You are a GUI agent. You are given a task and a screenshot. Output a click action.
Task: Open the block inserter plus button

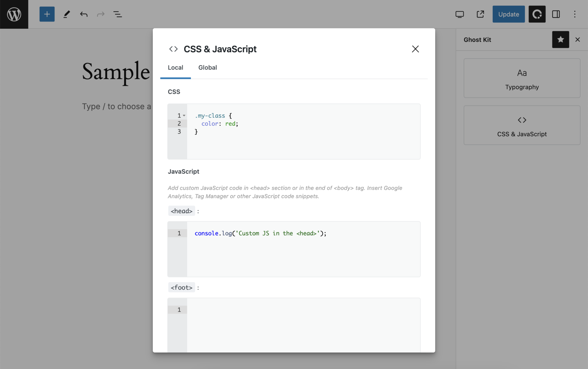pos(47,14)
